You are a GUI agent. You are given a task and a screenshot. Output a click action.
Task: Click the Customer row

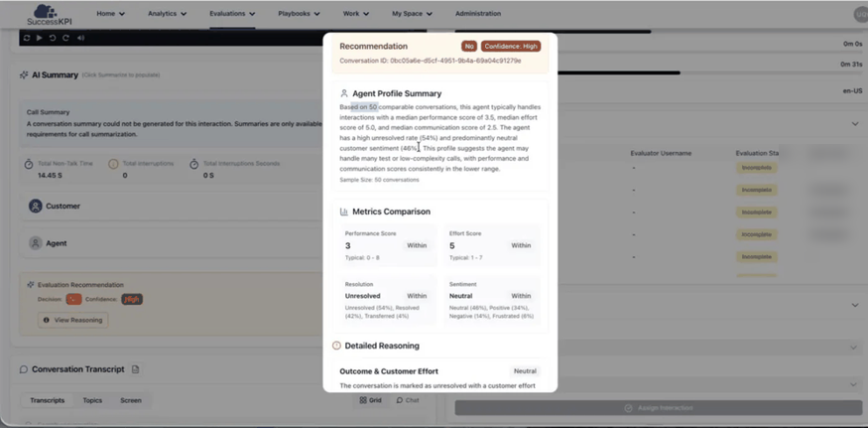(172, 207)
